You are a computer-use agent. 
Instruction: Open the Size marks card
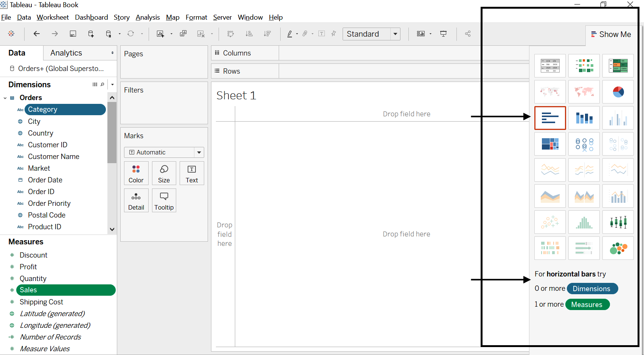tap(164, 173)
